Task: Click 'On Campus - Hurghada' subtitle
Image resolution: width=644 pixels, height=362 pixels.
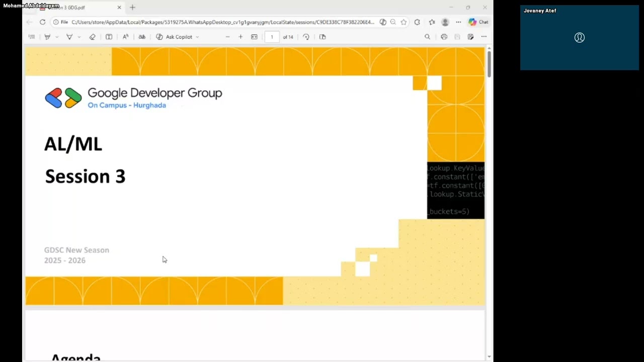Action: (x=127, y=105)
